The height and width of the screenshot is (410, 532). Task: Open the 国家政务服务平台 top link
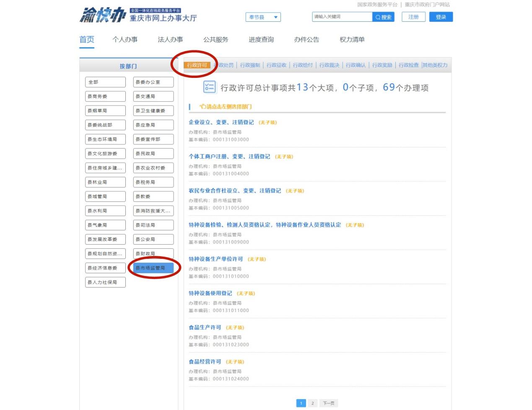point(377,5)
